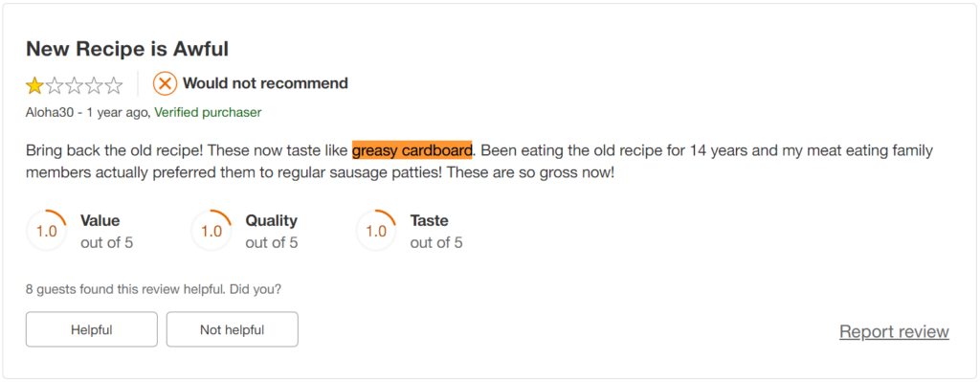Click the 'New Recipe is Awful' title
Image resolution: width=980 pixels, height=382 pixels.
127,48
